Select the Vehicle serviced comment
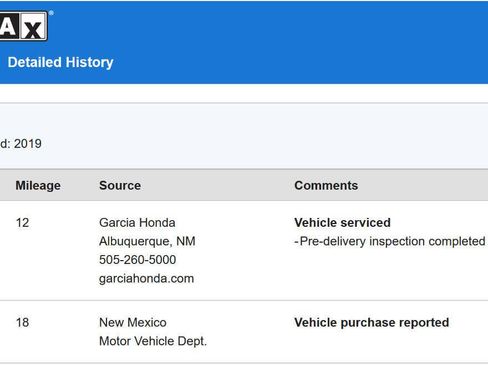This screenshot has width=488, height=366. 342,223
